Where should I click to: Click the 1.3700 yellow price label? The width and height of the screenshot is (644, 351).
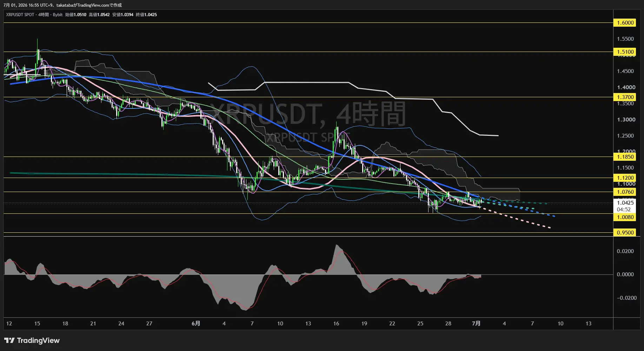point(625,97)
